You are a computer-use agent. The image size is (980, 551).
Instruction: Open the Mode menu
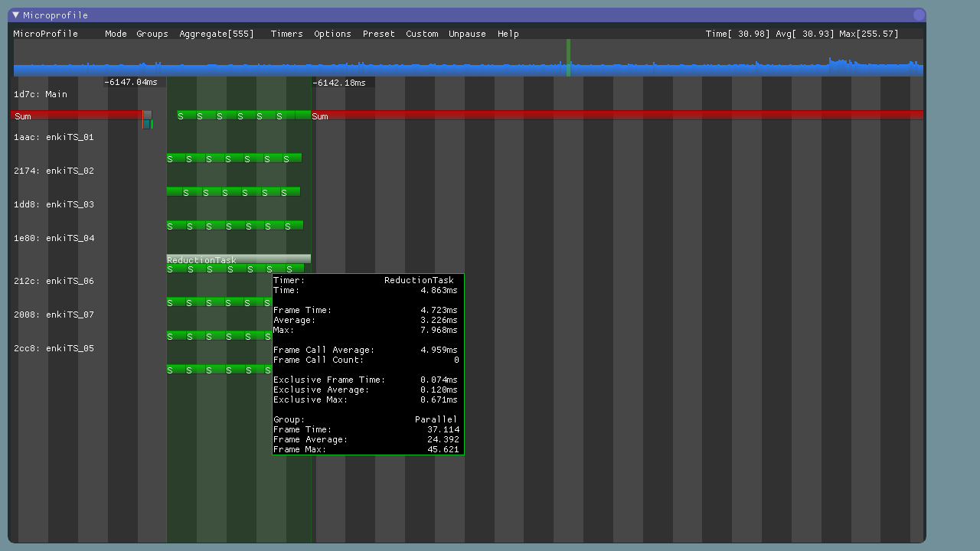tap(116, 34)
